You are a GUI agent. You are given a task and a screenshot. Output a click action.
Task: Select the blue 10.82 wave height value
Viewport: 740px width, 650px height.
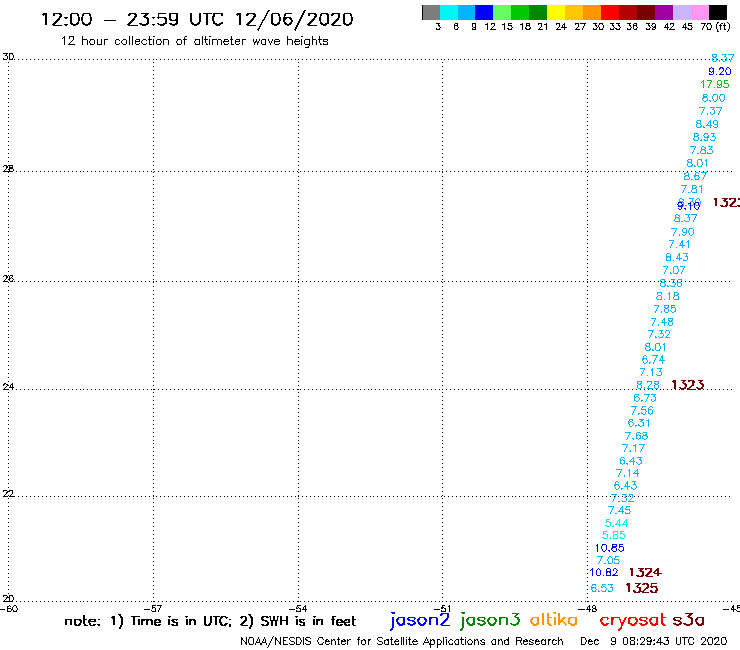click(604, 573)
